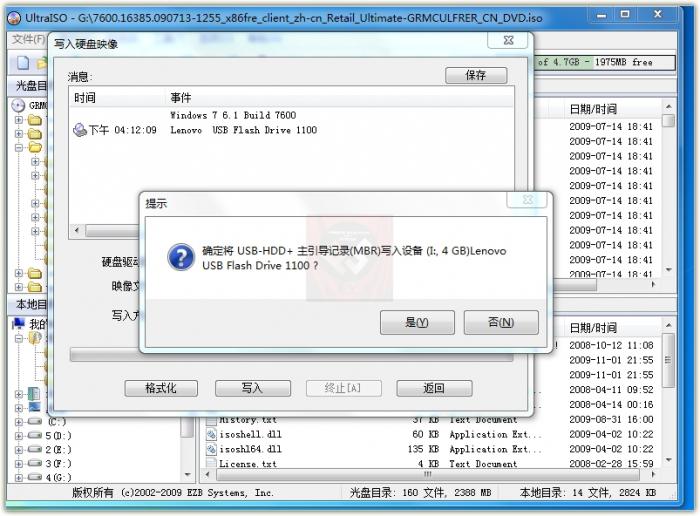Click the isoshell.dll file icon

211,434
